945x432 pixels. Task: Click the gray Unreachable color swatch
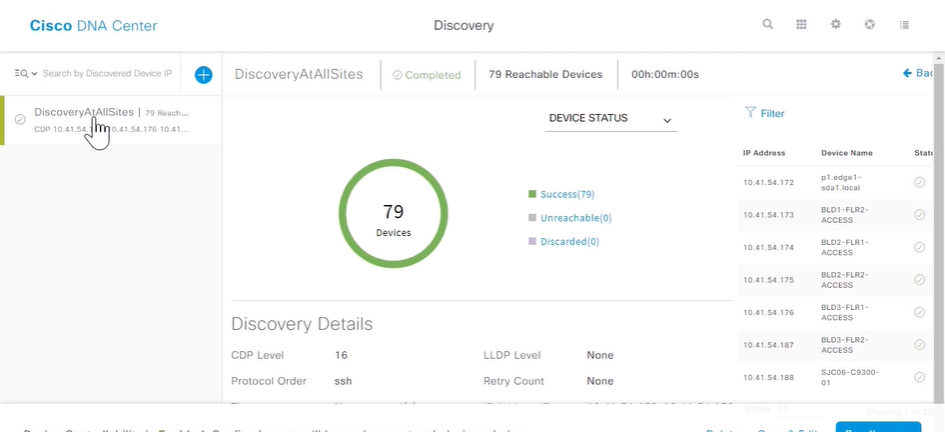pos(532,218)
